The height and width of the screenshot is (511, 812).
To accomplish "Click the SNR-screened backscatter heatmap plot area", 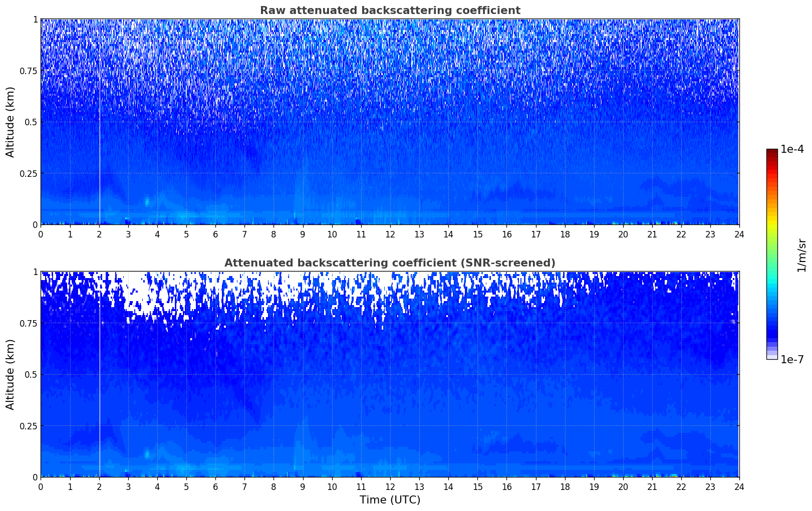I will click(x=390, y=374).
